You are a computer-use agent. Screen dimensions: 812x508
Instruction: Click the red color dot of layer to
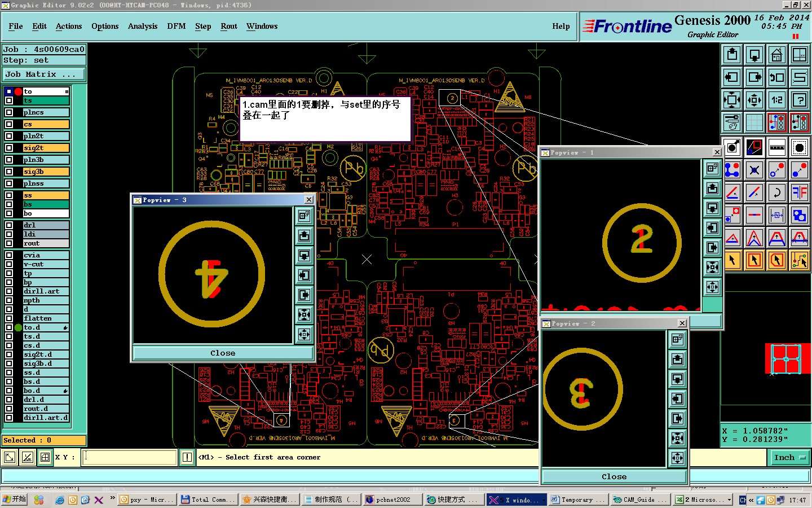click(x=18, y=91)
